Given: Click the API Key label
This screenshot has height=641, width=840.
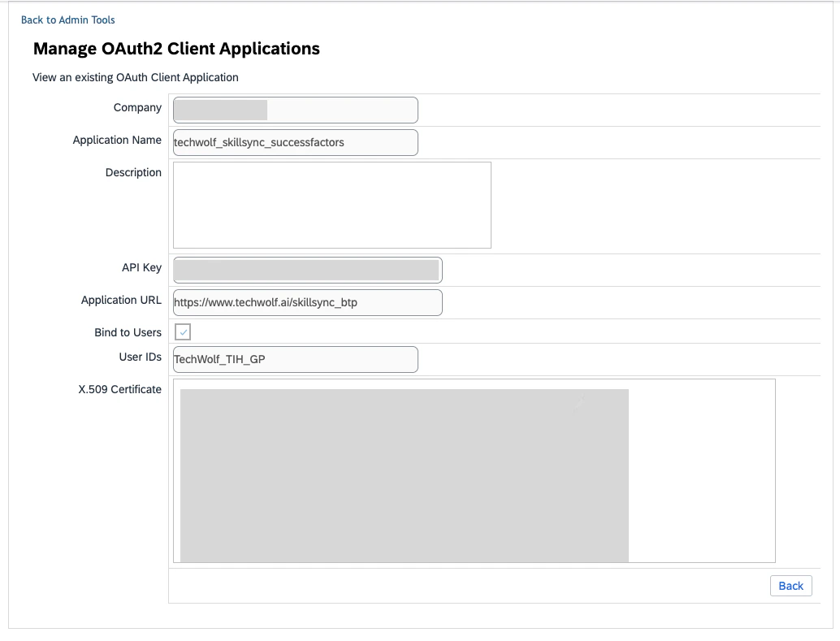Looking at the screenshot, I should [143, 267].
